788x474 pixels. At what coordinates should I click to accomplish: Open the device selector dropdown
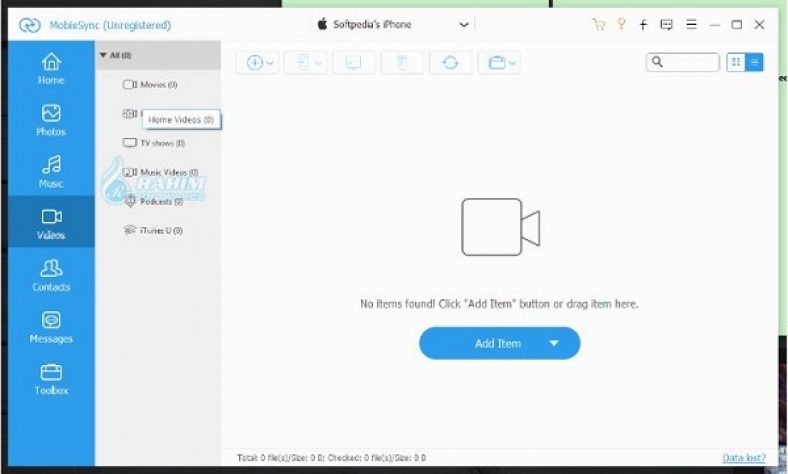(464, 25)
